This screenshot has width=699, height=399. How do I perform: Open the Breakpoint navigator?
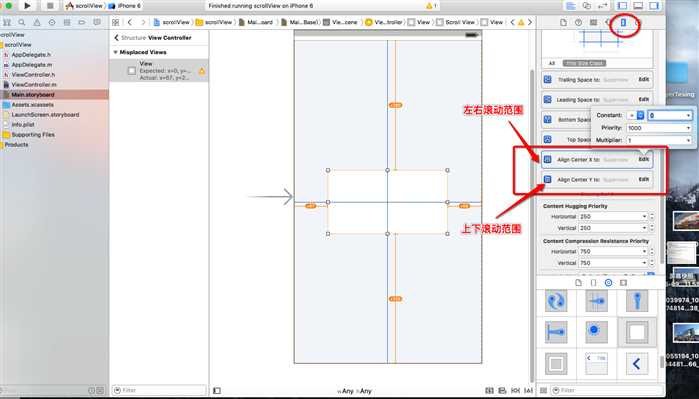(82, 22)
